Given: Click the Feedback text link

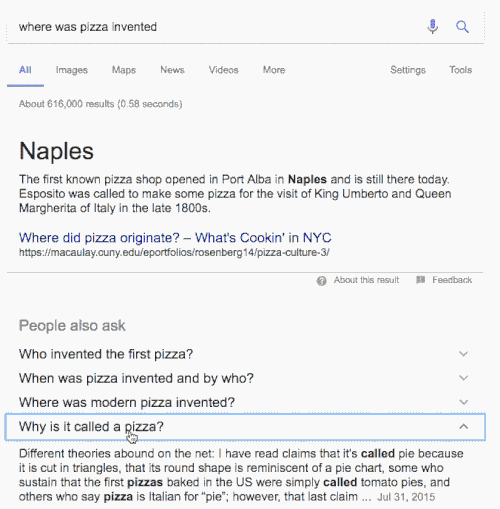Looking at the screenshot, I should [x=452, y=280].
